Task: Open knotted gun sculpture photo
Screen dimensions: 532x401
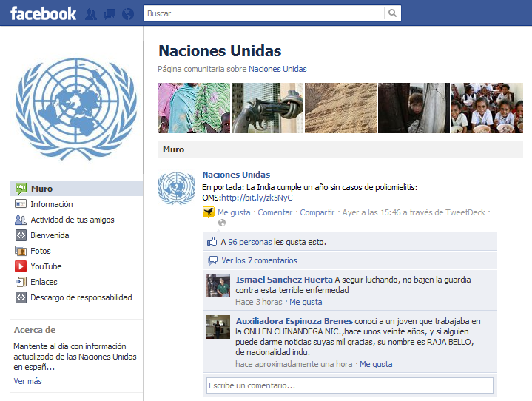Action: tap(267, 108)
